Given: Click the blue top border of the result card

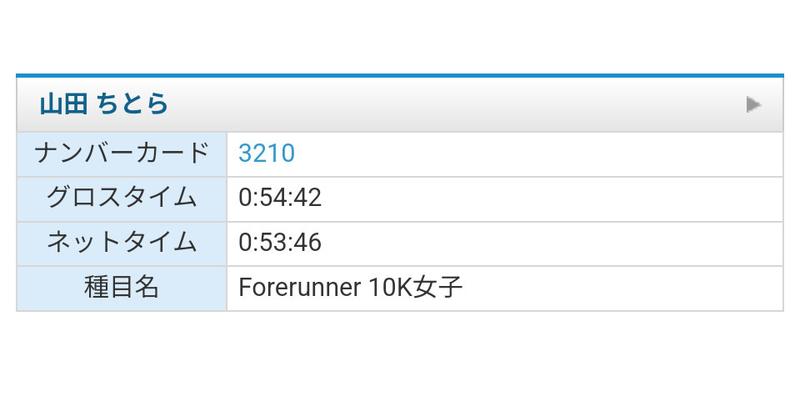Looking at the screenshot, I should coord(400,75).
